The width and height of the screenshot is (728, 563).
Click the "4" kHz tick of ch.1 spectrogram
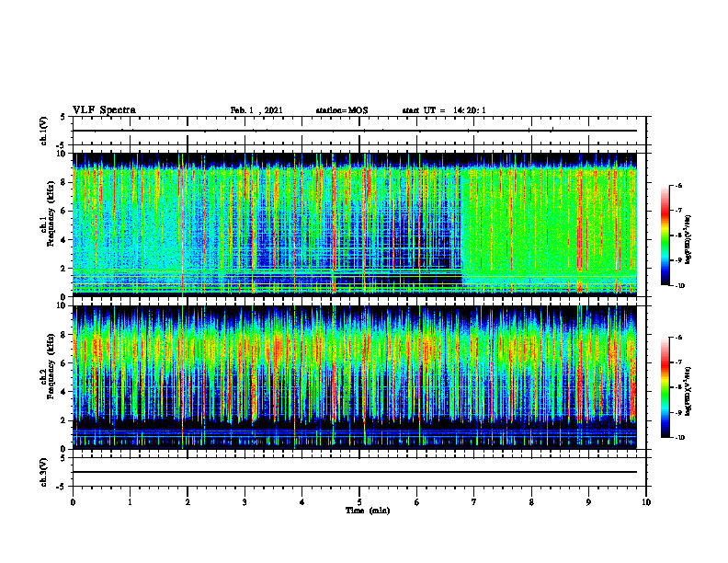[64, 240]
